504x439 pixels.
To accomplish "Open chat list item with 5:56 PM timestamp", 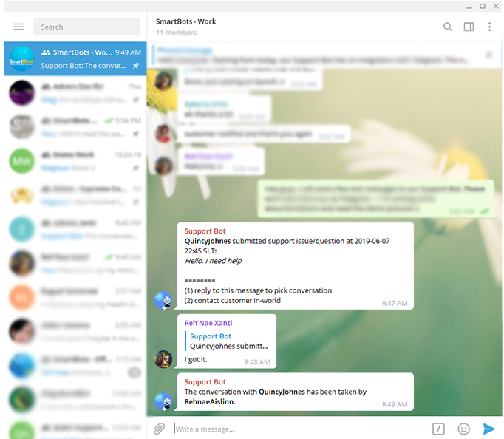I will tap(75, 127).
